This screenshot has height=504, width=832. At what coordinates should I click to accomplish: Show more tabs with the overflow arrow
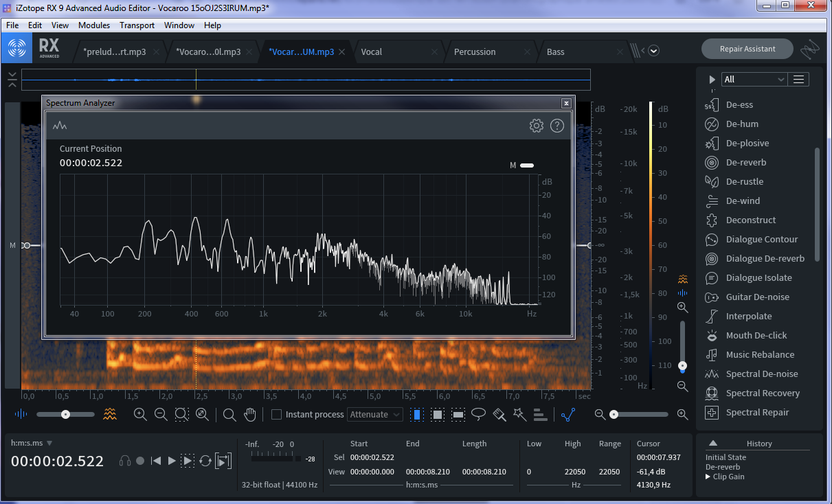click(654, 51)
